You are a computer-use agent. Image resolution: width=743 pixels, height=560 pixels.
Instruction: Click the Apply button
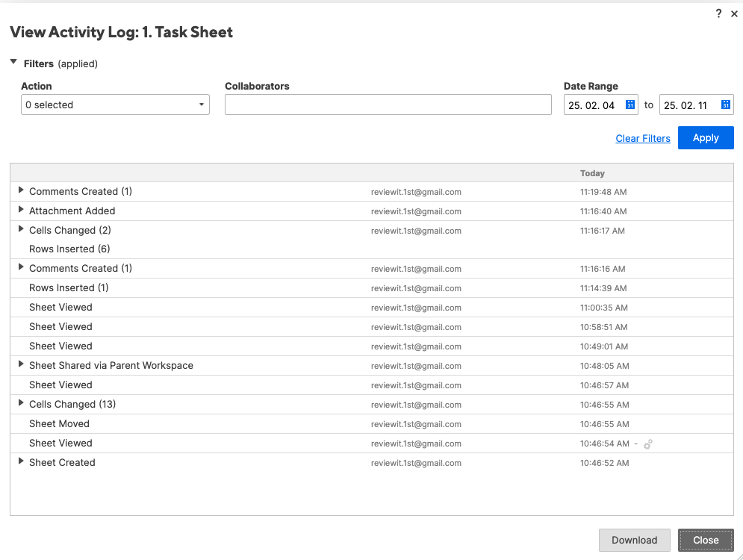click(706, 138)
